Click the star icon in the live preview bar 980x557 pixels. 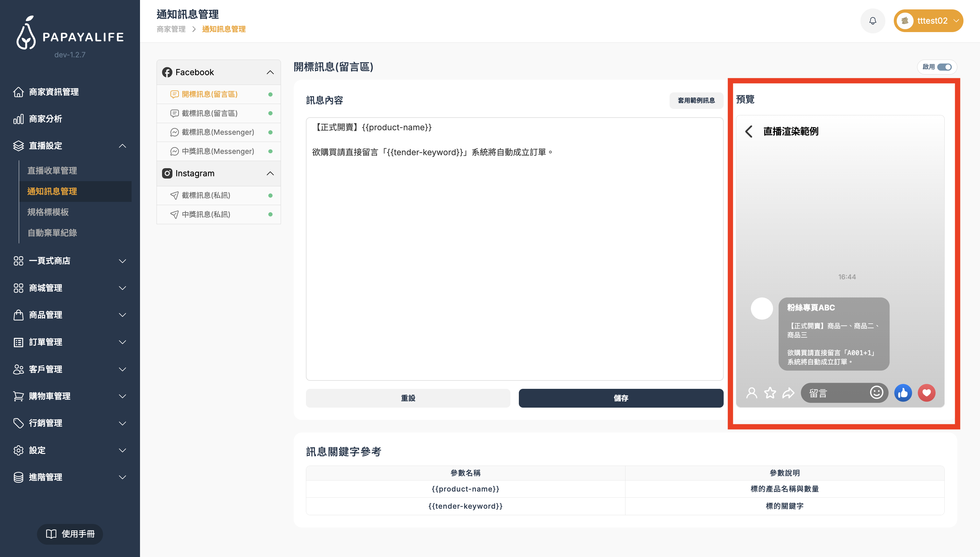(770, 392)
